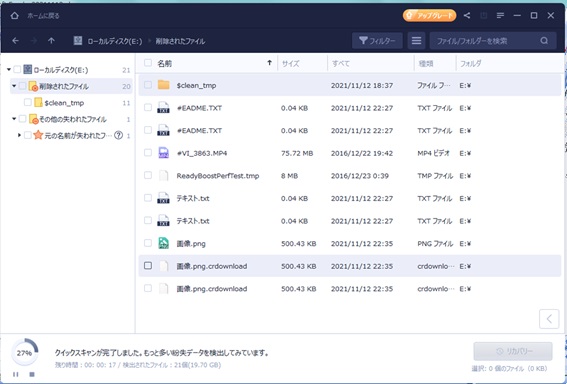Image resolution: width=567 pixels, height=384 pixels.
Task: Toggle the select-all checkbox by 名前
Action: (148, 63)
